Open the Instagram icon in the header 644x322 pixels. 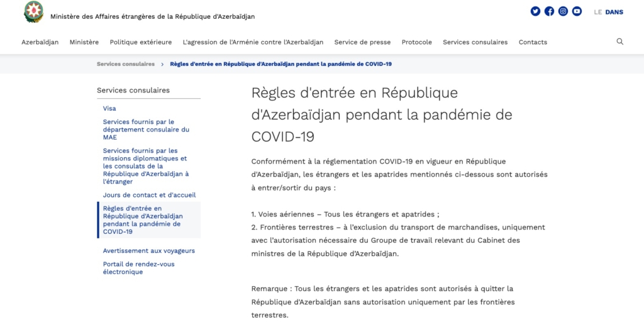563,11
